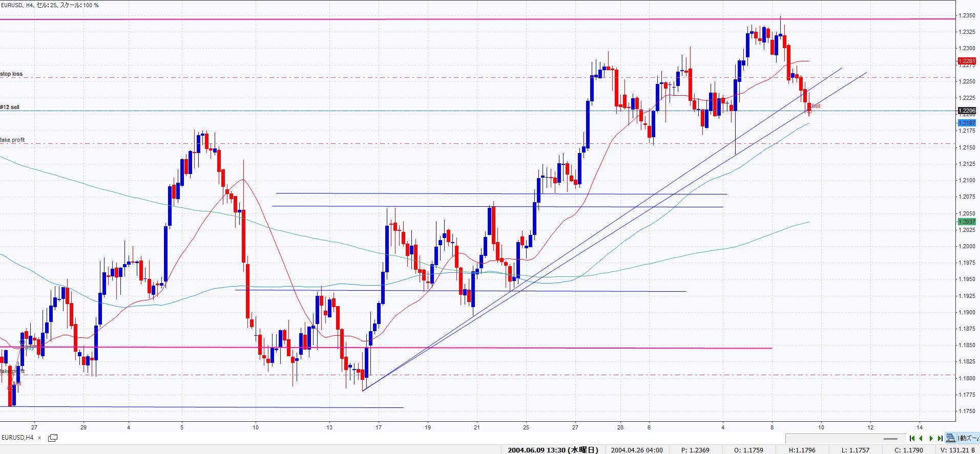
Task: Click the chart title EURUSD, H4 text
Action: (17, 5)
